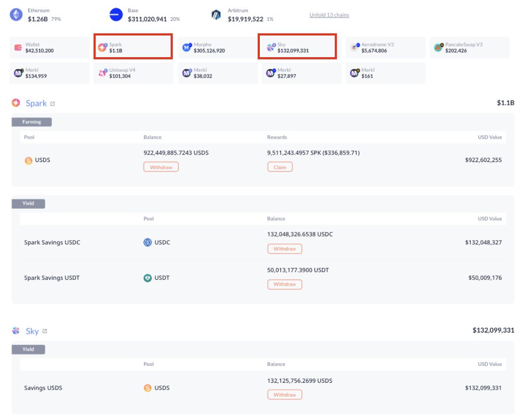Click the Morpho protocol card icon
This screenshot has width=524, height=420.
point(187,48)
